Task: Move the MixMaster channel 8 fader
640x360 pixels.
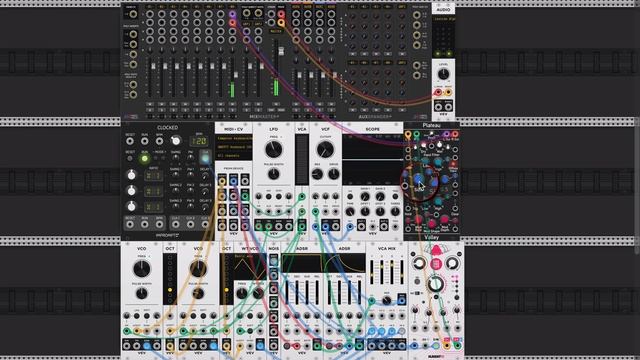Action: pyautogui.click(x=236, y=75)
